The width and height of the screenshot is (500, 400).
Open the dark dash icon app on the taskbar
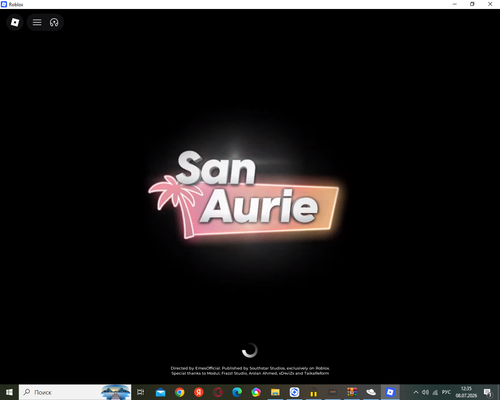(x=333, y=392)
